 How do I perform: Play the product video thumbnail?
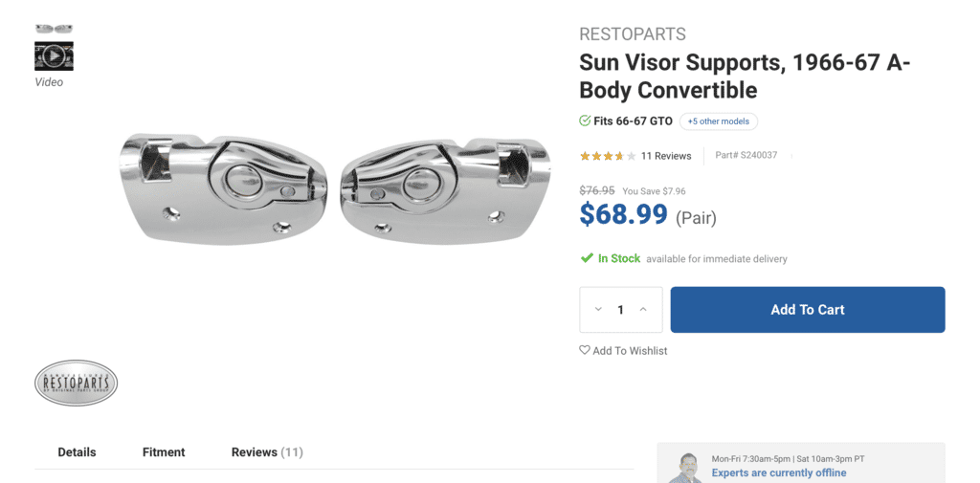[54, 56]
